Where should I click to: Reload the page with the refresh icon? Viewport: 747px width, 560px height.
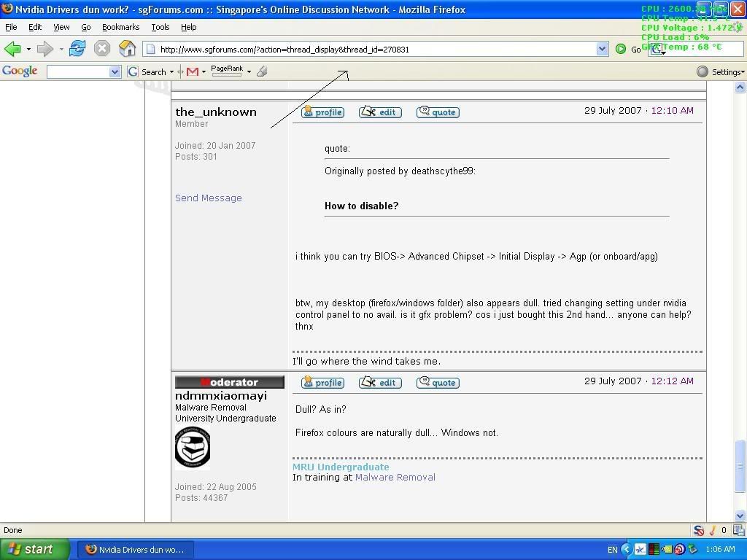pyautogui.click(x=77, y=49)
